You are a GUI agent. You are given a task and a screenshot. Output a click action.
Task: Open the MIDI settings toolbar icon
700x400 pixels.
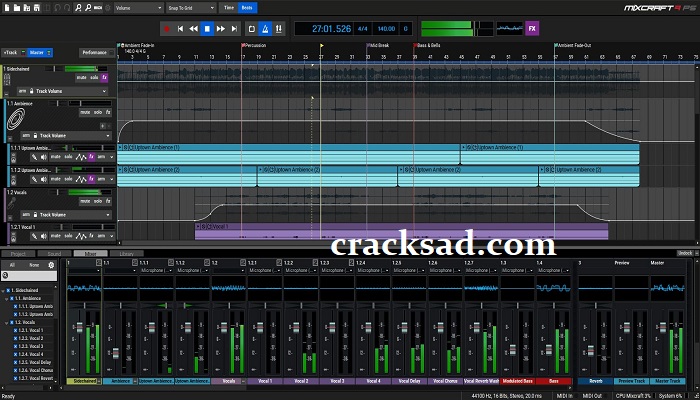pyautogui.click(x=98, y=8)
